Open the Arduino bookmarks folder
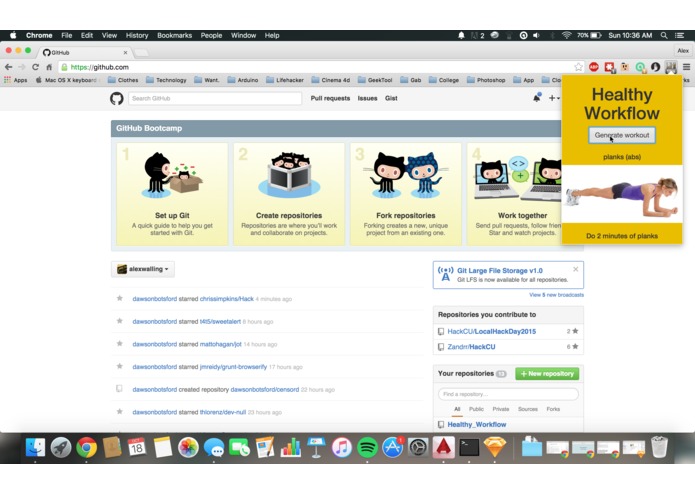 [x=243, y=80]
